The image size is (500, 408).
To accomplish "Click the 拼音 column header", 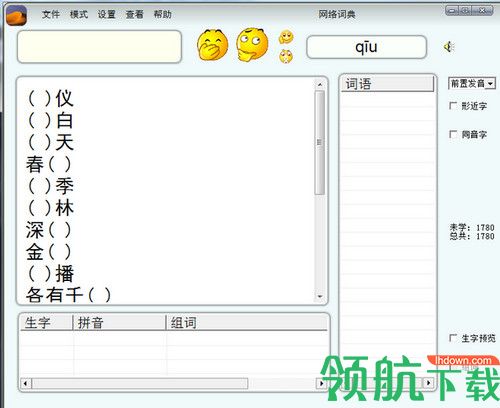I will [119, 323].
